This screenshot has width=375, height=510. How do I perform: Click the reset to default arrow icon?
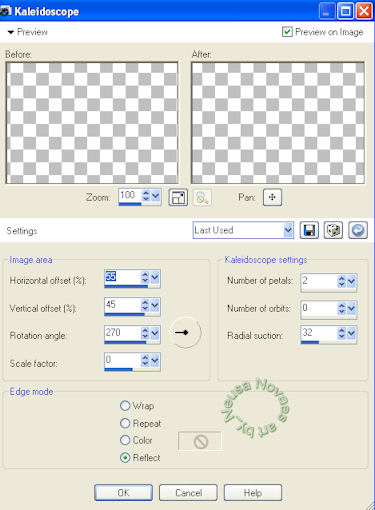(358, 230)
